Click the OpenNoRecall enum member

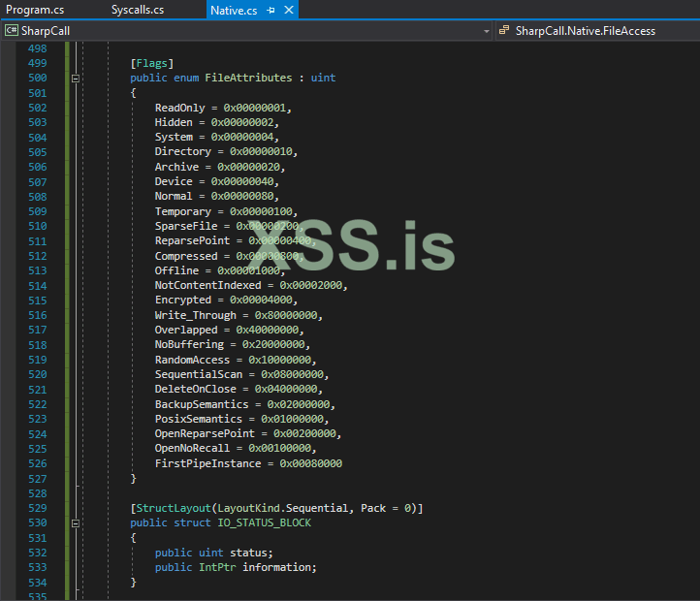coord(192,448)
